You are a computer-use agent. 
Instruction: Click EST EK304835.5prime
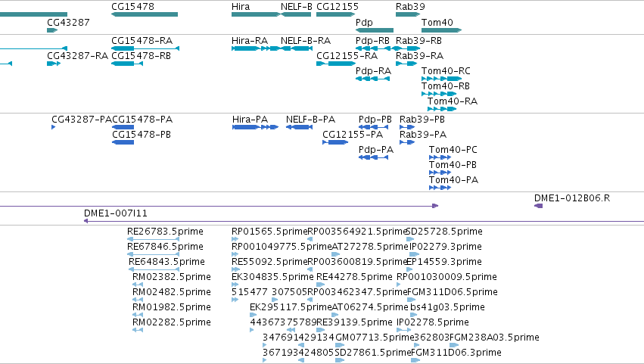(x=235, y=285)
